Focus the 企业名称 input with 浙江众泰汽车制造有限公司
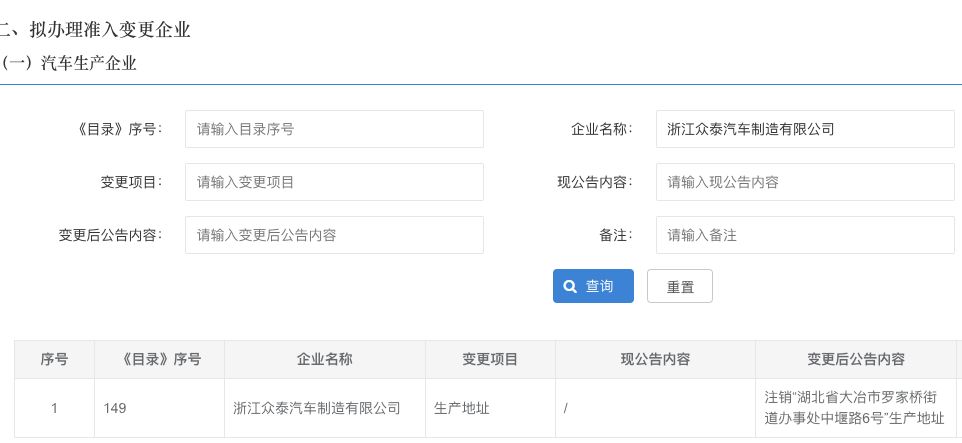 tap(805, 129)
